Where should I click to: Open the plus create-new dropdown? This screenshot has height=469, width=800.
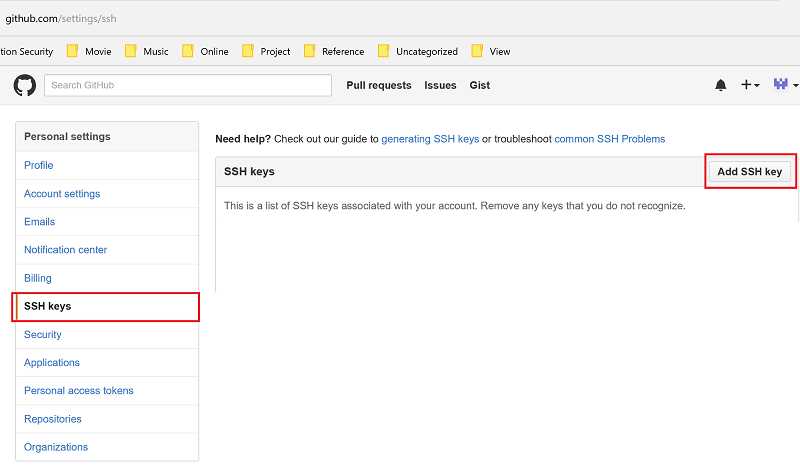click(x=750, y=85)
